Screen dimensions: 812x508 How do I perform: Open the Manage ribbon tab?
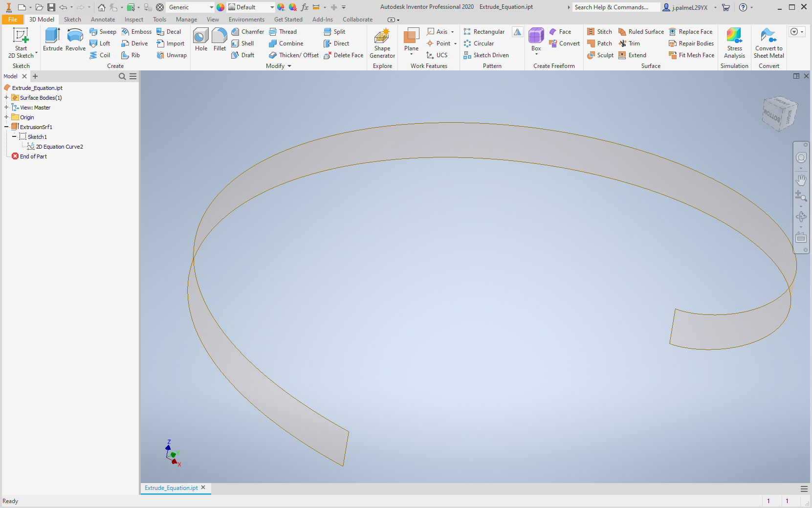[x=186, y=20]
